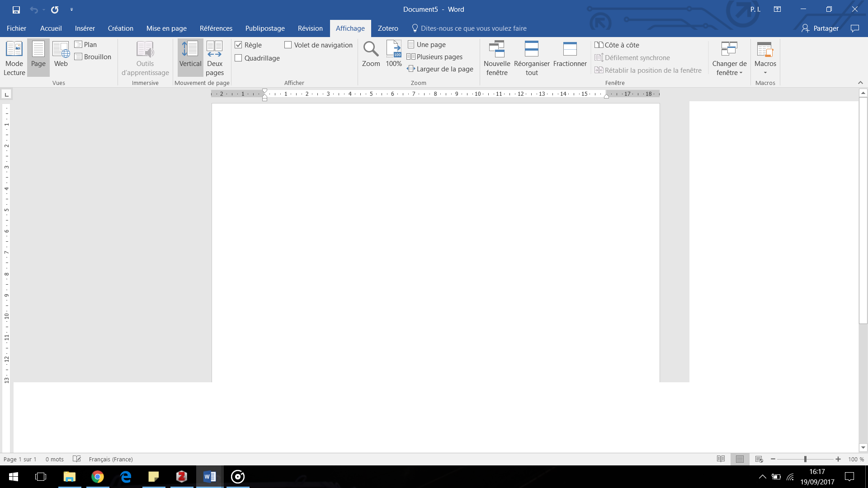
Task: Switch to the Création tab
Action: (x=120, y=28)
